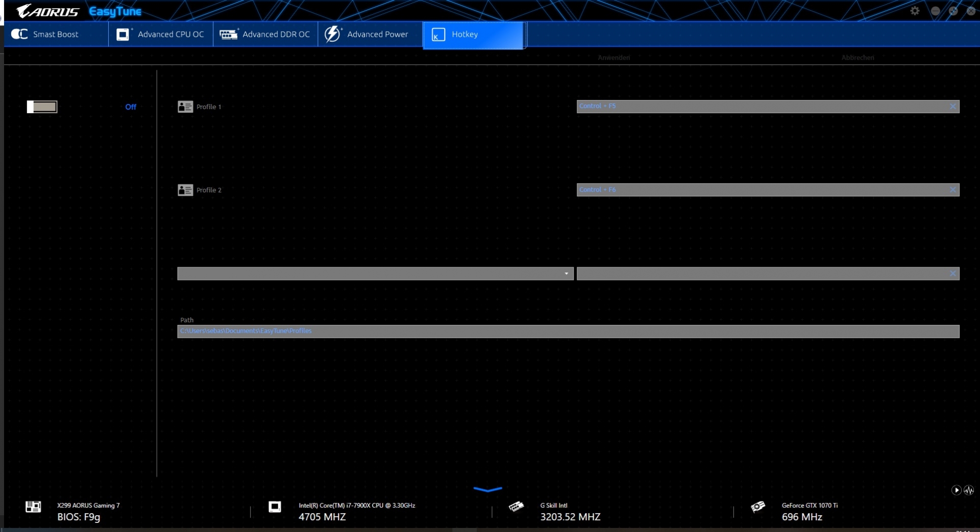Click the G Skill Intl label
The height and width of the screenshot is (532, 980).
pos(554,505)
